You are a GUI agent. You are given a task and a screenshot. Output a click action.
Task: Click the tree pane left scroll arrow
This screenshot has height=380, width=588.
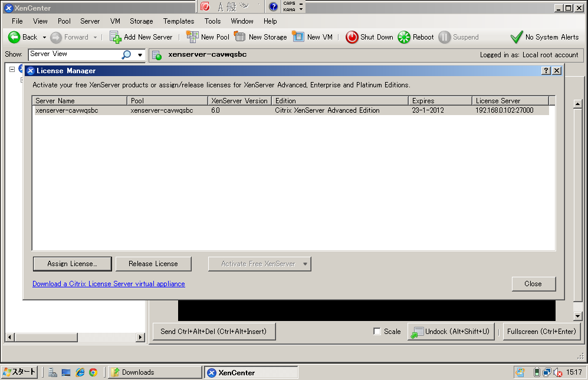tap(9, 338)
